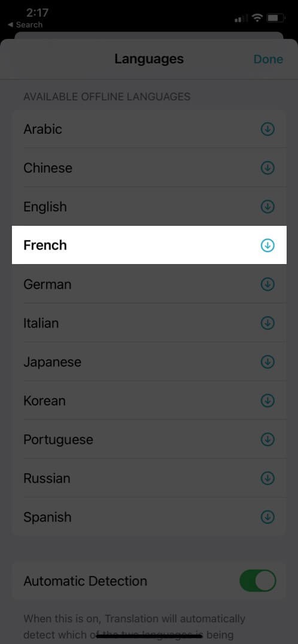
Task: Tap the Portuguese download icon
Action: pos(267,440)
